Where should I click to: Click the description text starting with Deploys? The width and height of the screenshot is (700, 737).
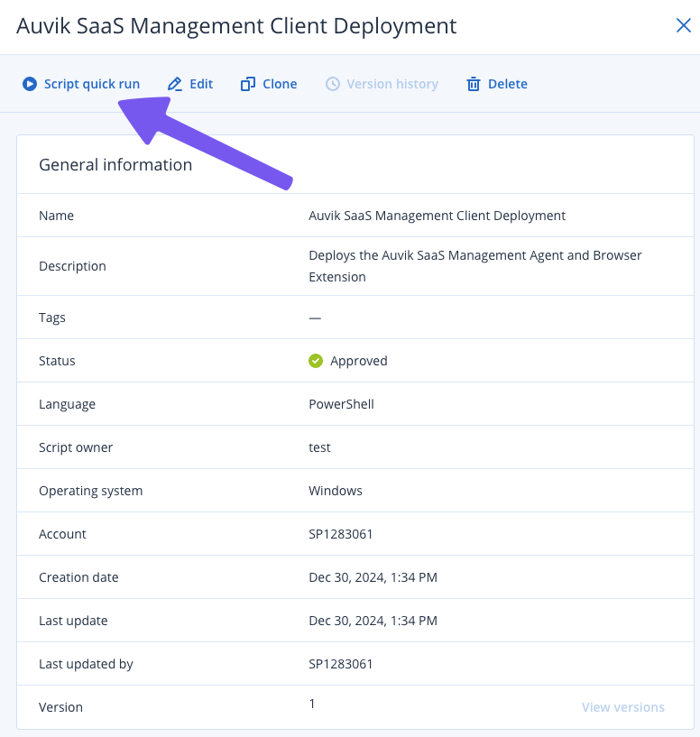[x=475, y=266]
